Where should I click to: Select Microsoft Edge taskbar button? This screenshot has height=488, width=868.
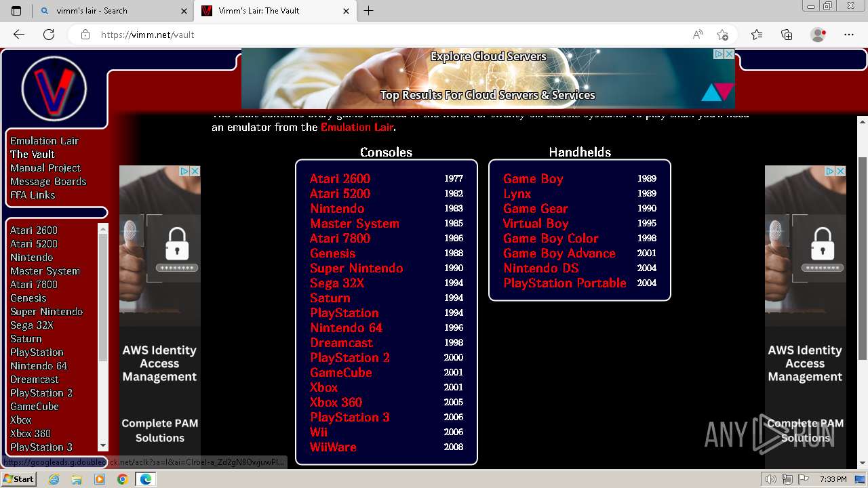click(x=145, y=479)
